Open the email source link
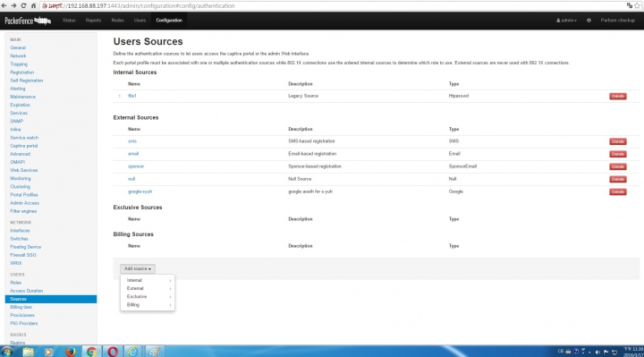644x357 pixels. pyautogui.click(x=133, y=154)
